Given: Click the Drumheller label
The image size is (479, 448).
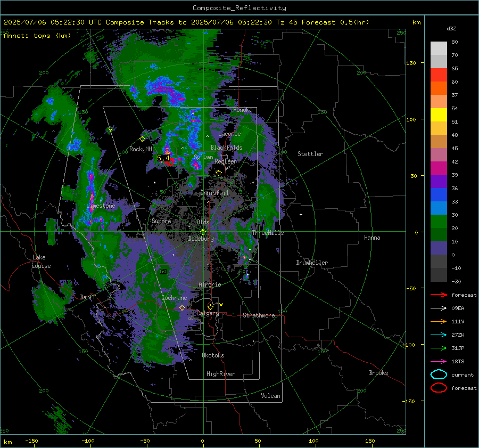Looking at the screenshot, I should coord(312,263).
